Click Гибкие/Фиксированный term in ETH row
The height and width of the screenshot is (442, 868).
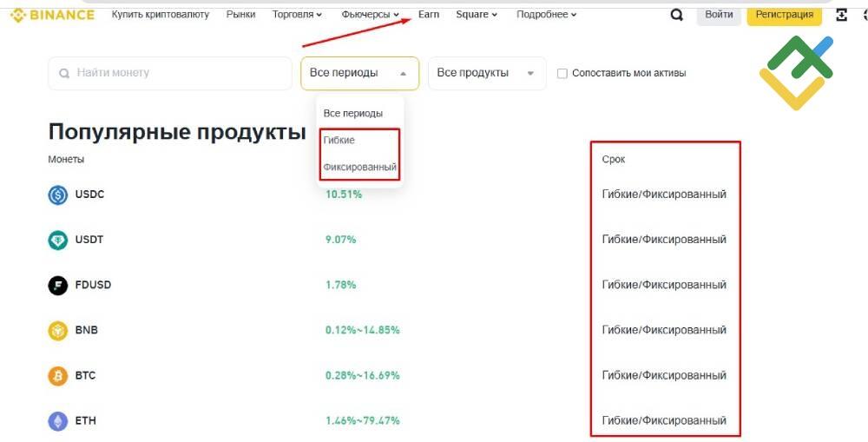664,421
